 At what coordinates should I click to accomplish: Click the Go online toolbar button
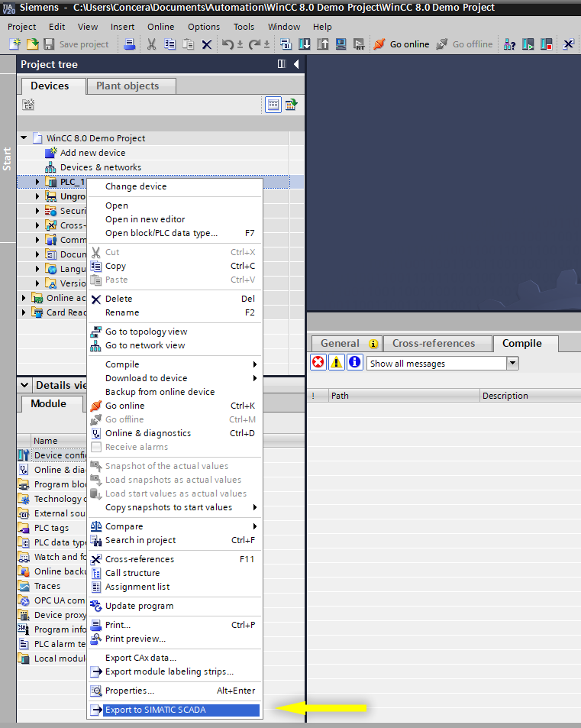(402, 44)
